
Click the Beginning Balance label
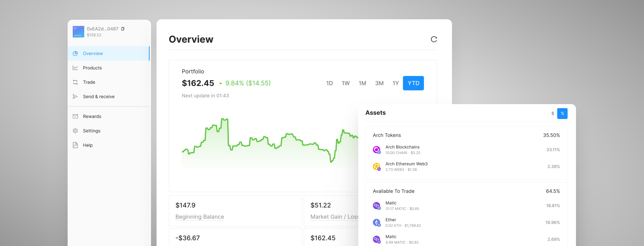tap(200, 217)
